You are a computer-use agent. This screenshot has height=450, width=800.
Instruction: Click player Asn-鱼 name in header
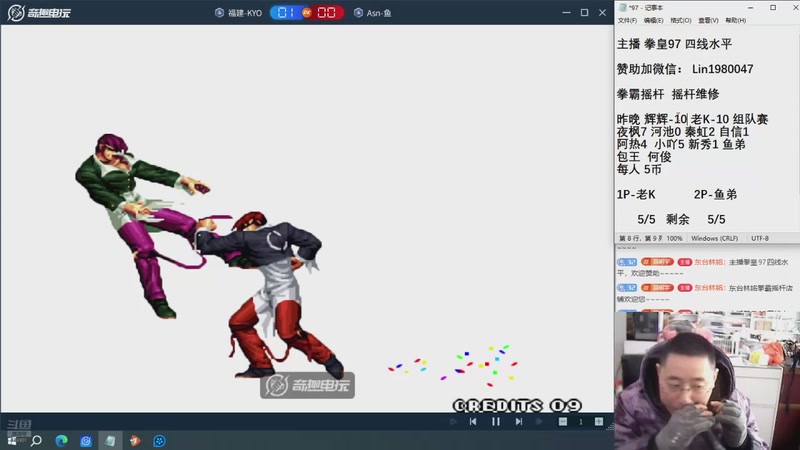click(x=379, y=13)
